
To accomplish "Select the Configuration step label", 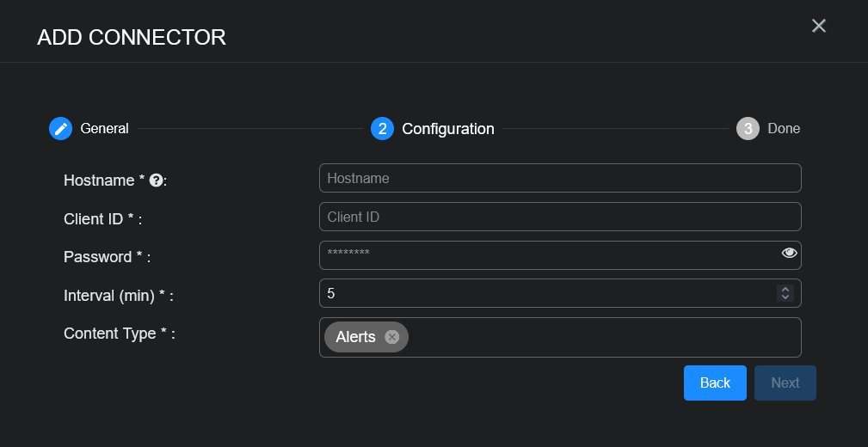I will point(448,129).
